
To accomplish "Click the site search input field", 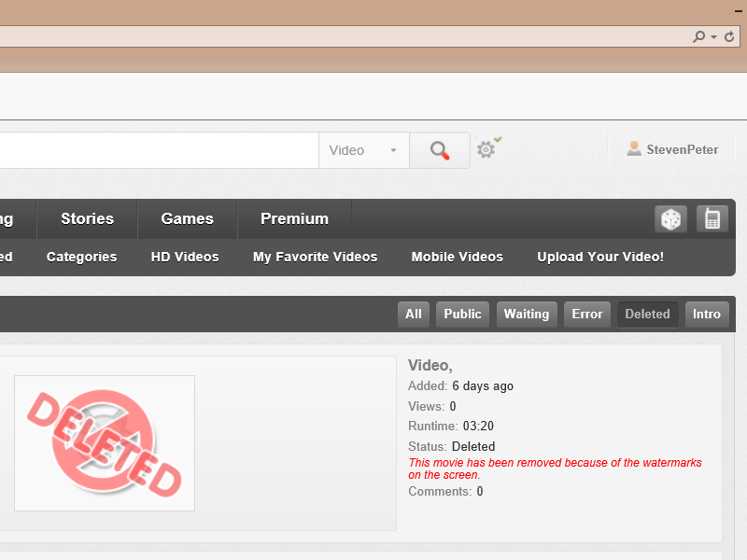I will [x=159, y=150].
